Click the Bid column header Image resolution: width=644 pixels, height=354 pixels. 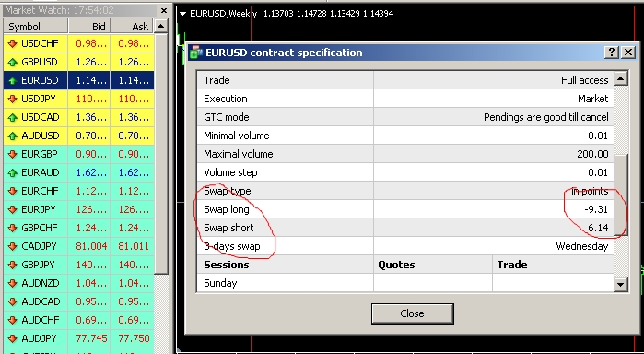[x=89, y=27]
